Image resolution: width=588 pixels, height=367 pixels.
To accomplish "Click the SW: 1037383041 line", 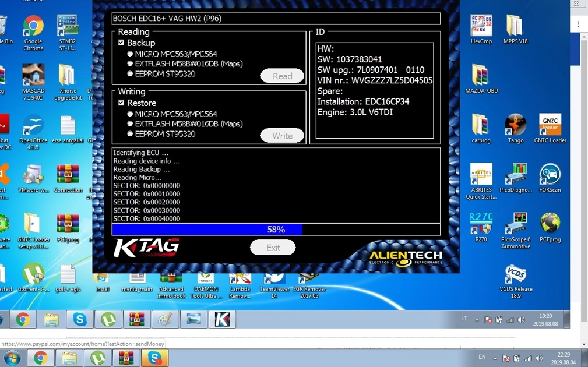I will click(350, 59).
